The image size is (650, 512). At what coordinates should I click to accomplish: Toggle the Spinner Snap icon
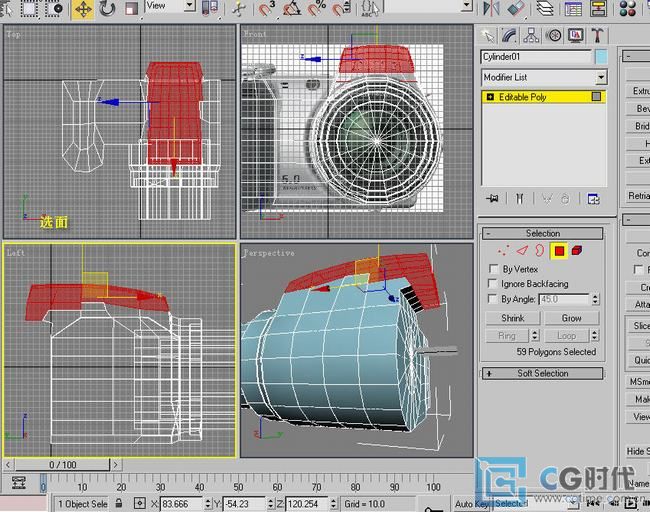pos(342,8)
